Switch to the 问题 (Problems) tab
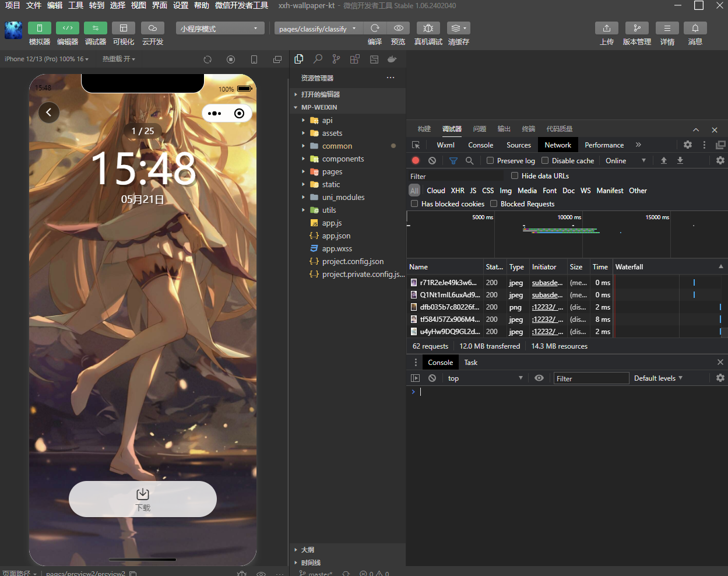The width and height of the screenshot is (728, 576). [x=480, y=129]
